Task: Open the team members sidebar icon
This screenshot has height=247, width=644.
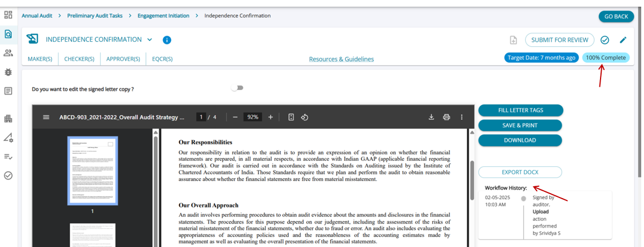Action: (8, 53)
